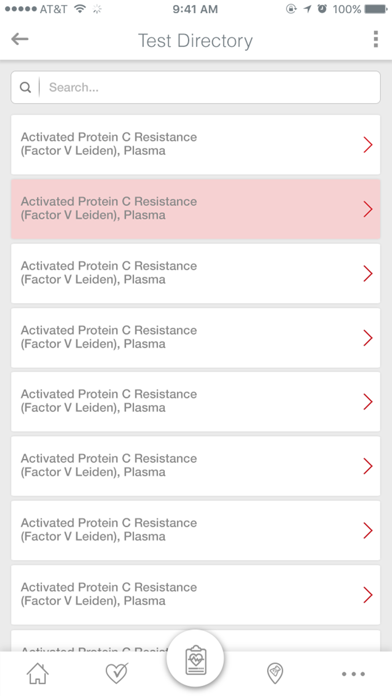Open the heart checkmark tab
This screenshot has height=696, width=392.
[117, 673]
